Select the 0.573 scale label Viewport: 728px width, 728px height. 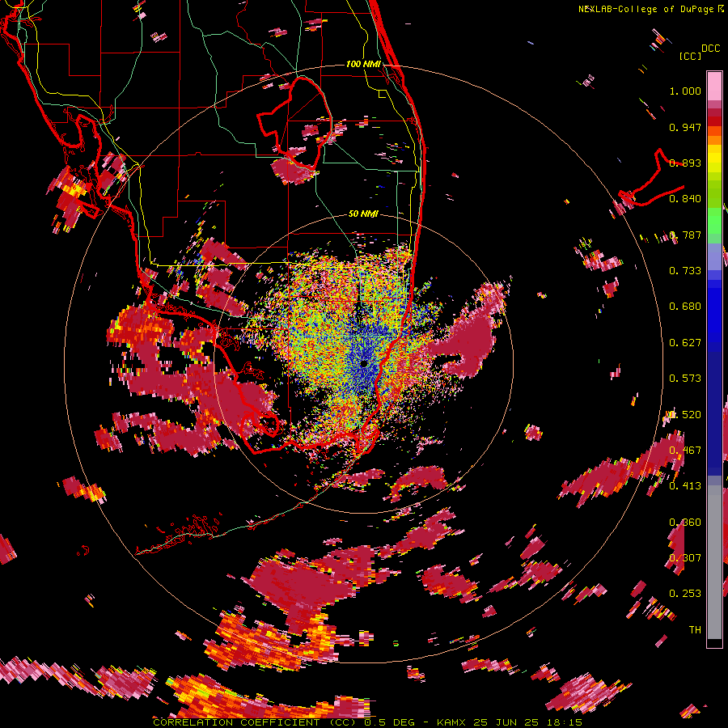point(685,379)
